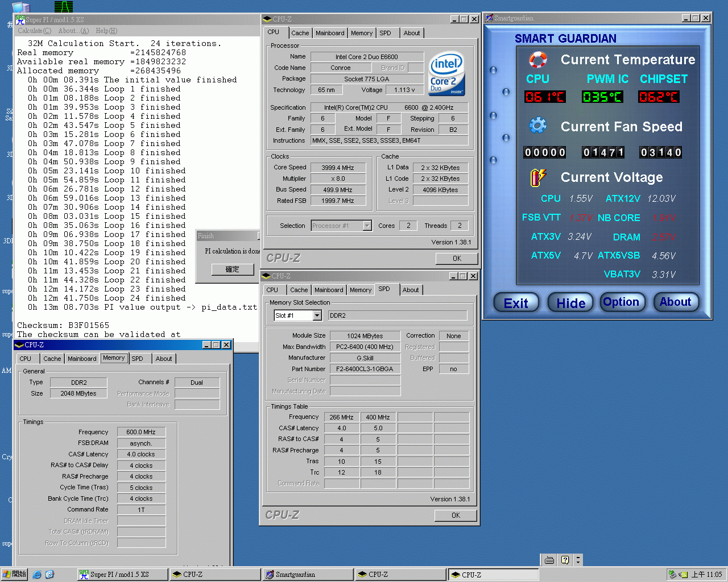Click the 'Loop 24 finished' line in Super PI
728x582 pixels.
pos(107,298)
